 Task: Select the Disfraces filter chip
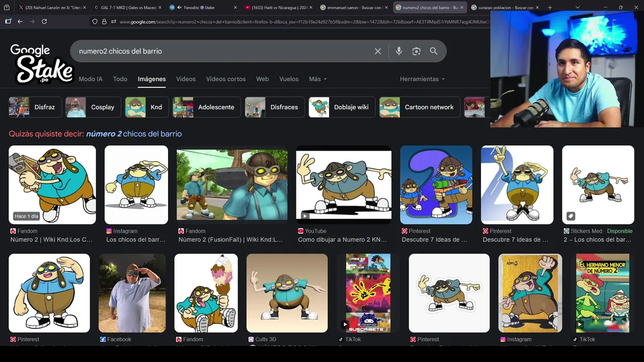pos(275,107)
